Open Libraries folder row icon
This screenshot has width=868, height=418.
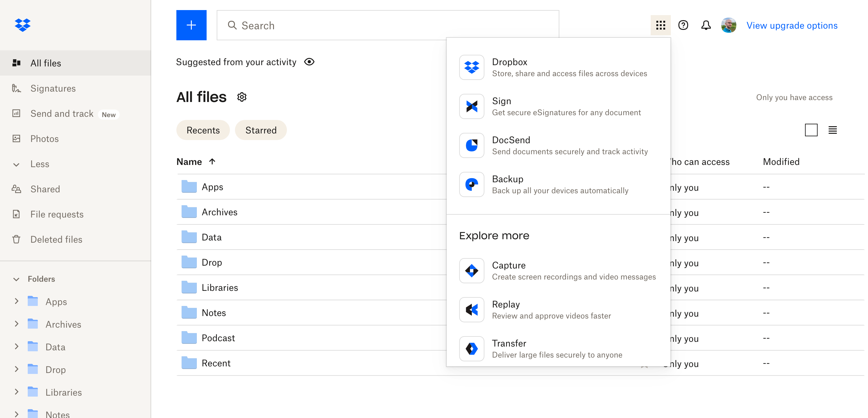[x=189, y=287]
